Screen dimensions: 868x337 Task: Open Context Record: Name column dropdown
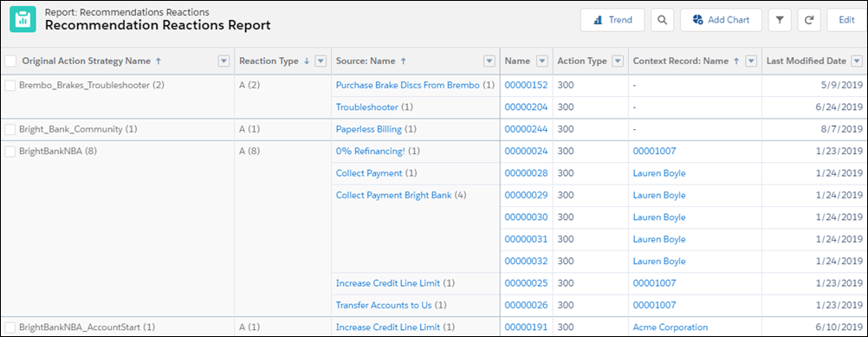pos(751,62)
